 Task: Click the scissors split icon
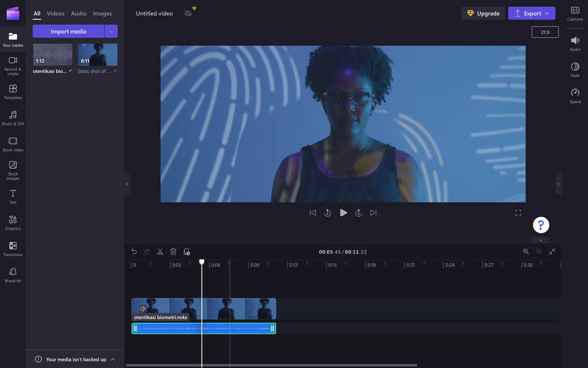[160, 252]
